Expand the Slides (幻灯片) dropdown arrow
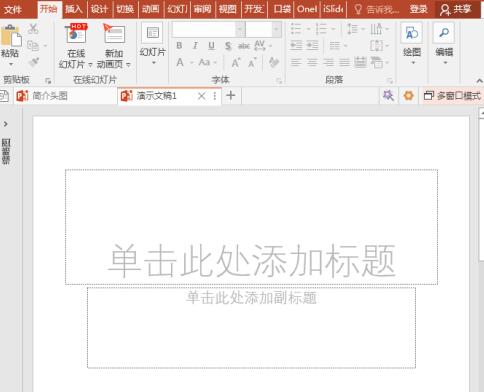Image resolution: width=484 pixels, height=392 pixels. [154, 63]
